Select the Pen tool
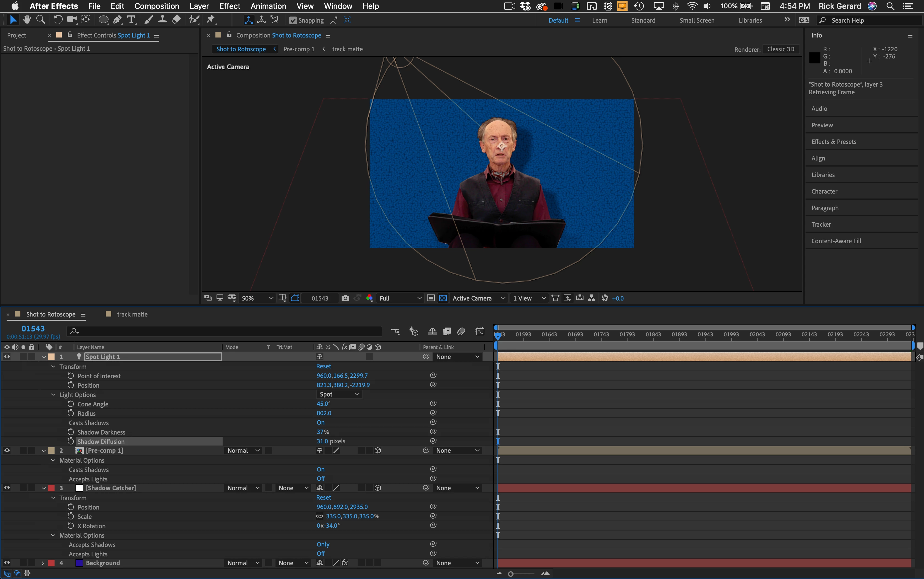 [117, 20]
